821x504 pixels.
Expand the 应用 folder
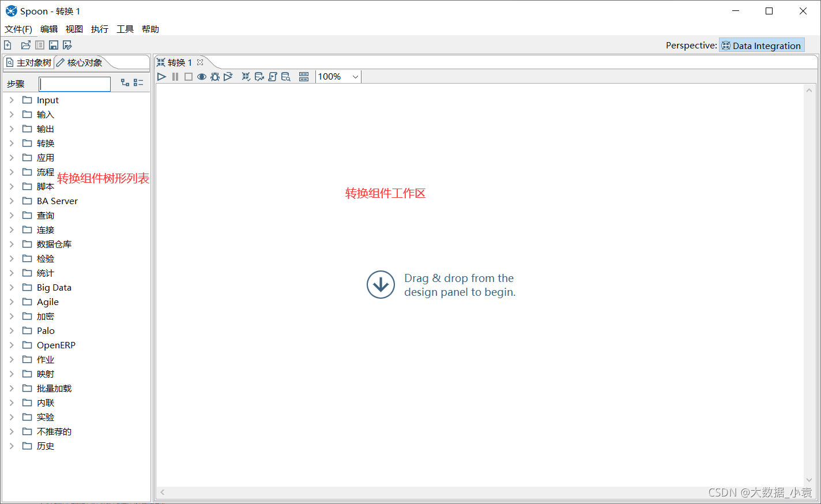[12, 158]
